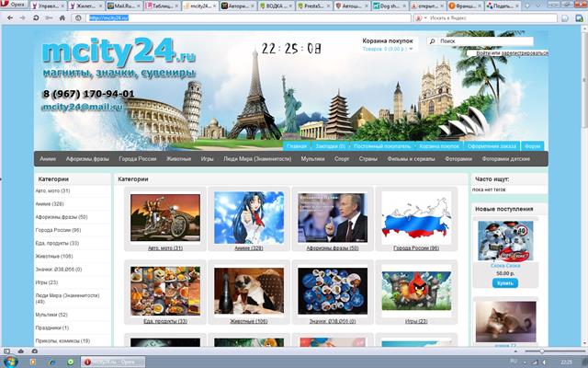Click the key/wand password icon in toolbar

point(49,17)
